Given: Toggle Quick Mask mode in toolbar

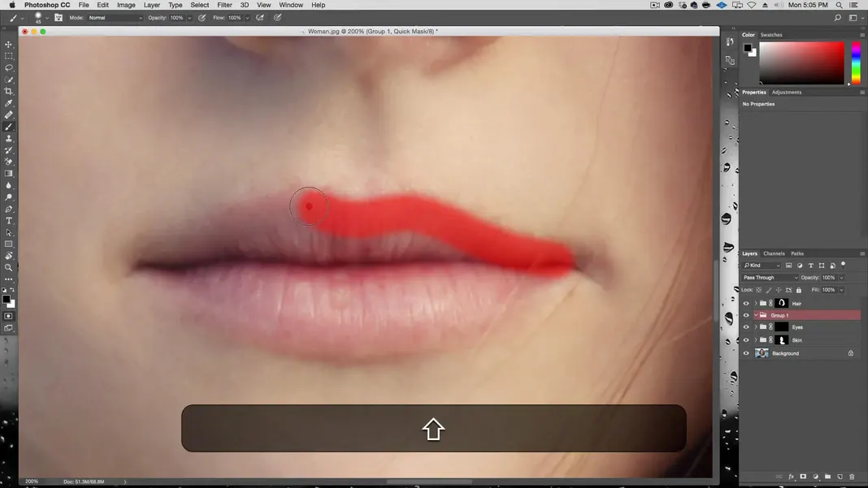Looking at the screenshot, I should 8,316.
